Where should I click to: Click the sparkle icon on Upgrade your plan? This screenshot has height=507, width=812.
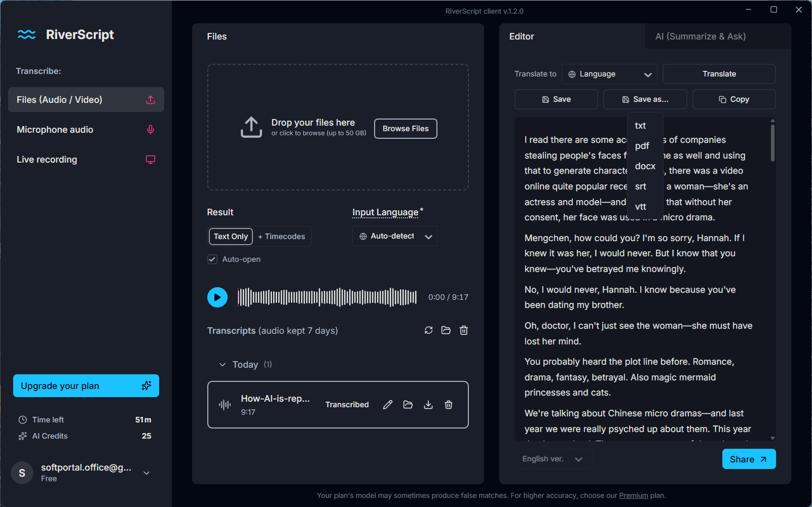(146, 386)
